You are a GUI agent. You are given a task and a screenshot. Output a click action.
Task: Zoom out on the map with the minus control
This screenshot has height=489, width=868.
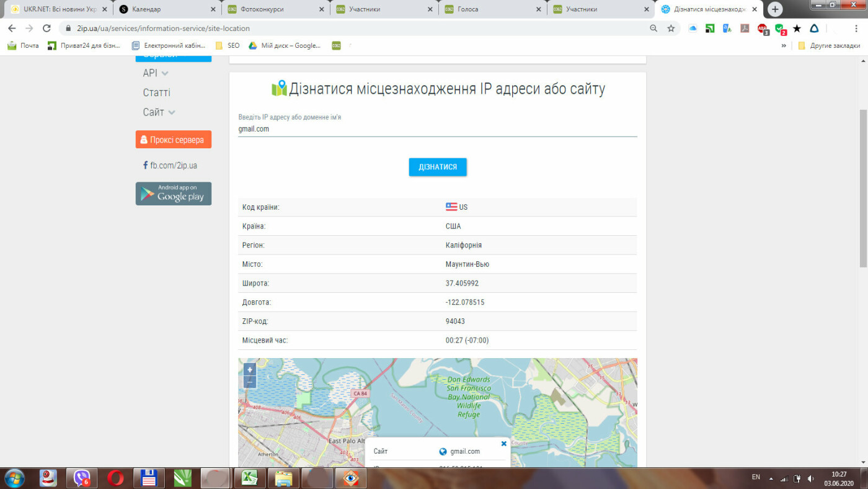[250, 382]
